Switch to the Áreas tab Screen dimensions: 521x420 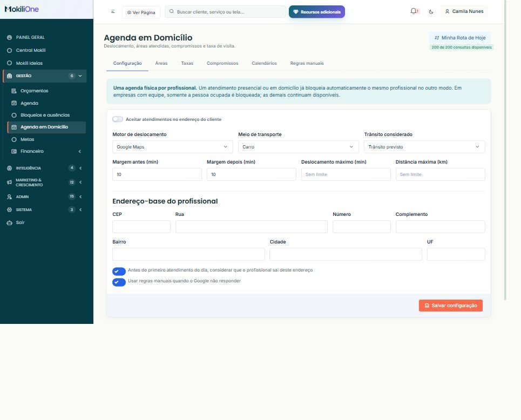pyautogui.click(x=161, y=63)
